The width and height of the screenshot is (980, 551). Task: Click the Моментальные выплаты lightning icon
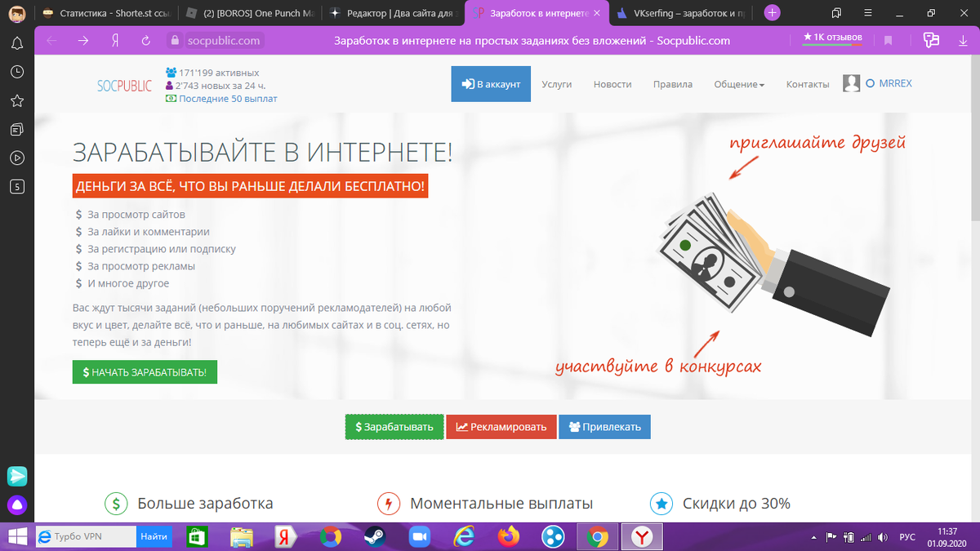pos(389,503)
